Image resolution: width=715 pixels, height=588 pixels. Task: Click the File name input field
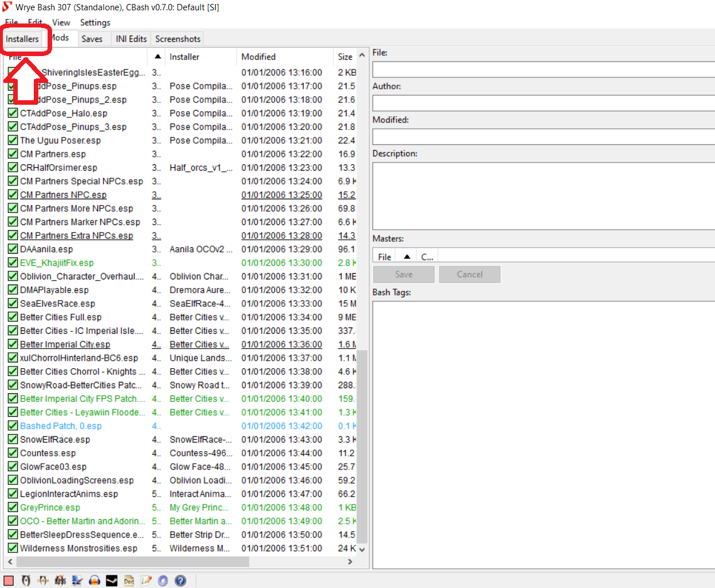544,69
